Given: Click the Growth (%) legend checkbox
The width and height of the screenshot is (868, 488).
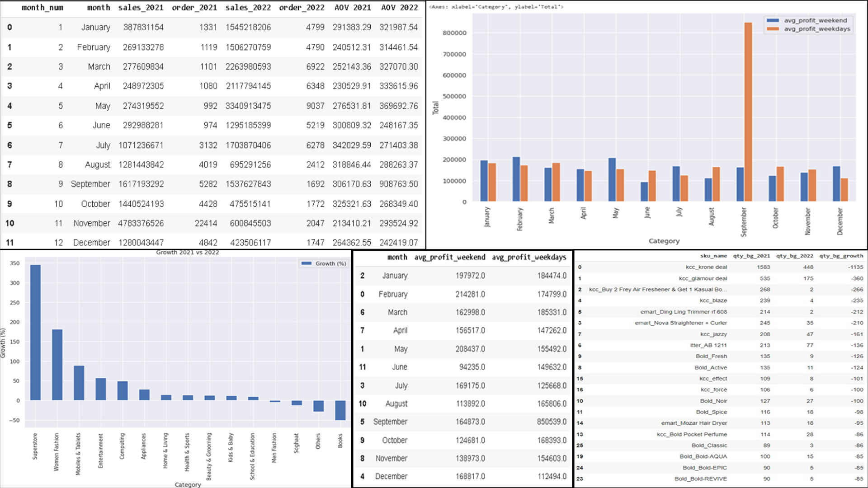Looking at the screenshot, I should pos(307,263).
